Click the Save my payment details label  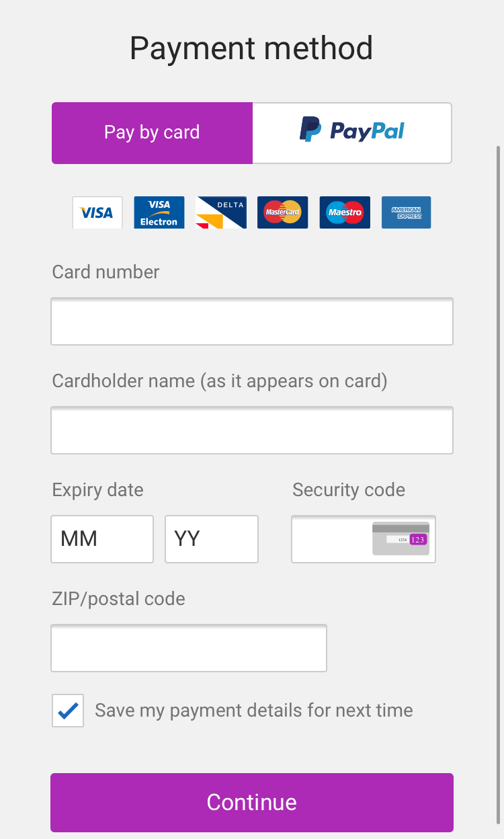[254, 711]
